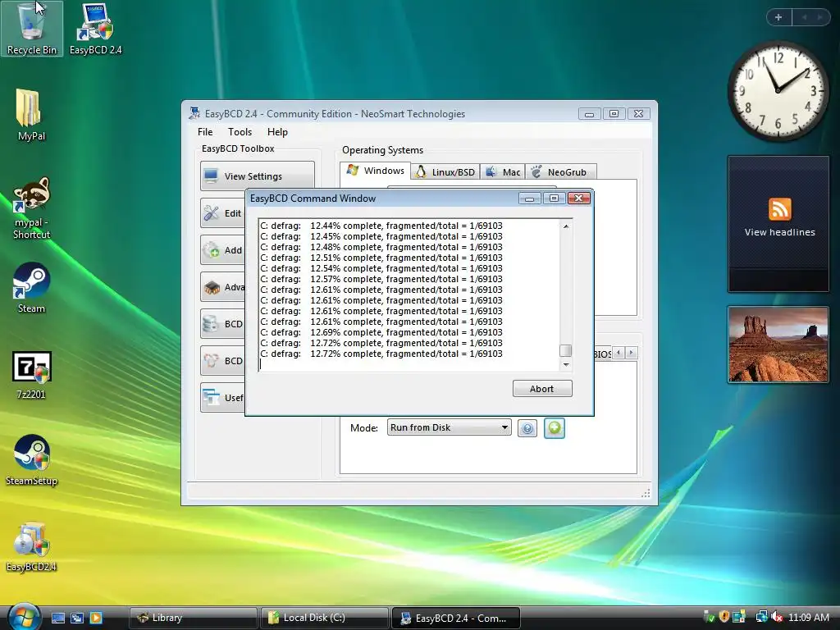Image resolution: width=840 pixels, height=630 pixels.
Task: Click the Edit boot menu toolbox button
Action: [x=223, y=213]
